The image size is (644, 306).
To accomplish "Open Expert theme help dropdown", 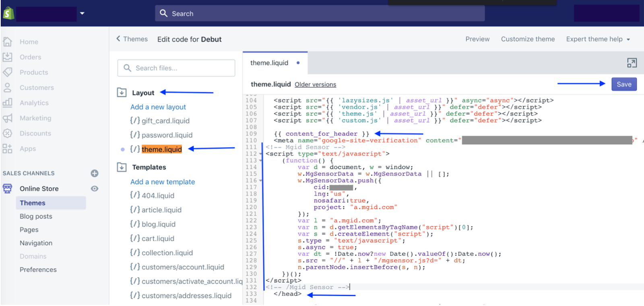I will pos(598,39).
